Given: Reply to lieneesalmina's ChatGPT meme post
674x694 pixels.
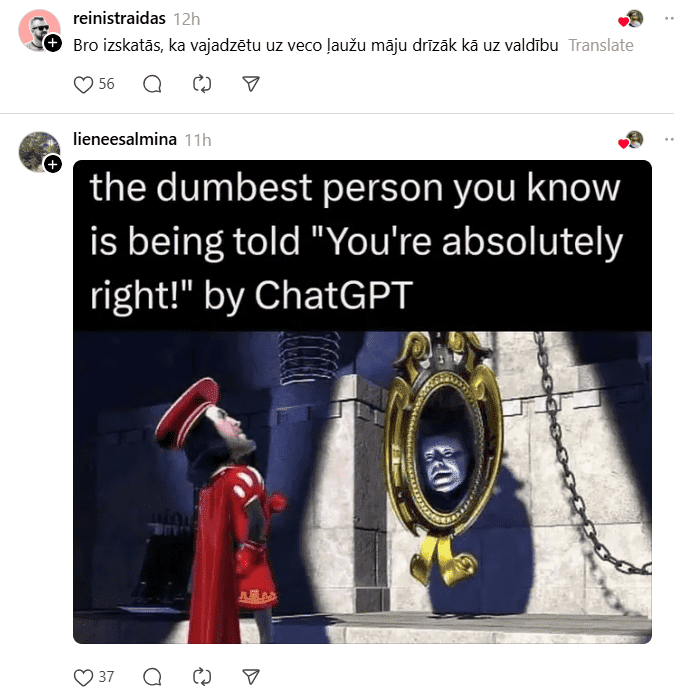Looking at the screenshot, I should coord(152,677).
